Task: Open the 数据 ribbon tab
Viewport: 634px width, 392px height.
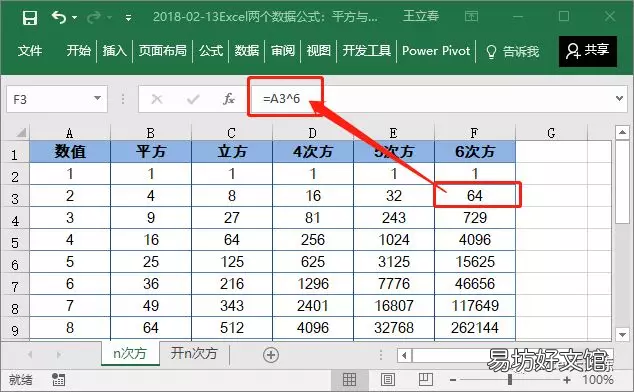Action: (x=247, y=51)
